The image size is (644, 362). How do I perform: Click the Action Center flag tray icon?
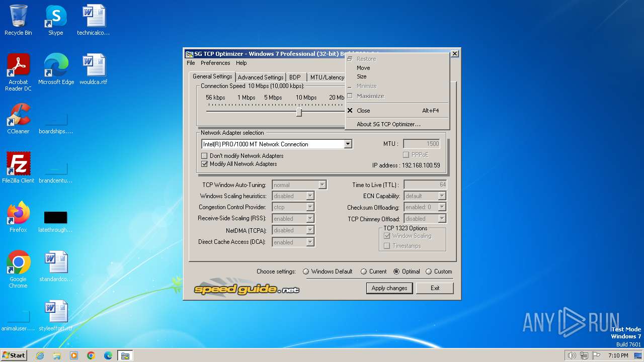(596, 355)
